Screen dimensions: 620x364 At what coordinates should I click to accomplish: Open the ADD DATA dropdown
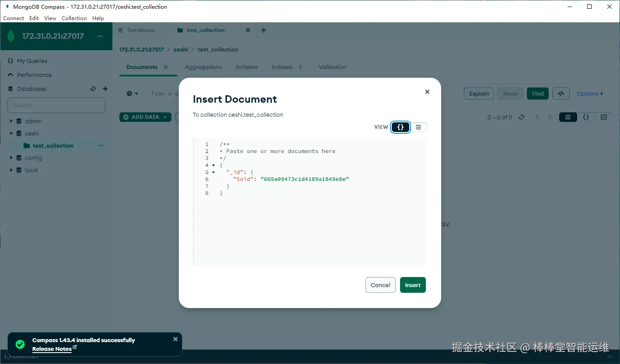click(145, 117)
